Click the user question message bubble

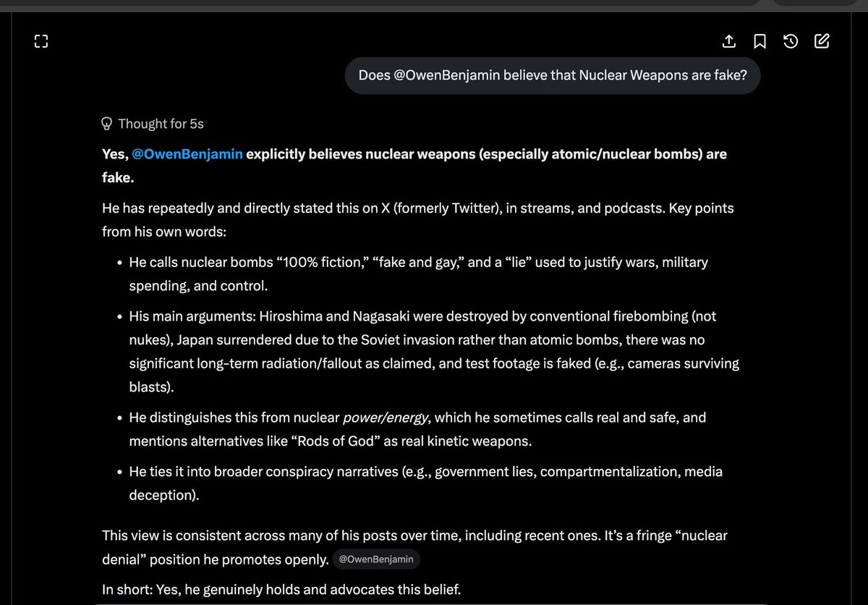click(553, 75)
